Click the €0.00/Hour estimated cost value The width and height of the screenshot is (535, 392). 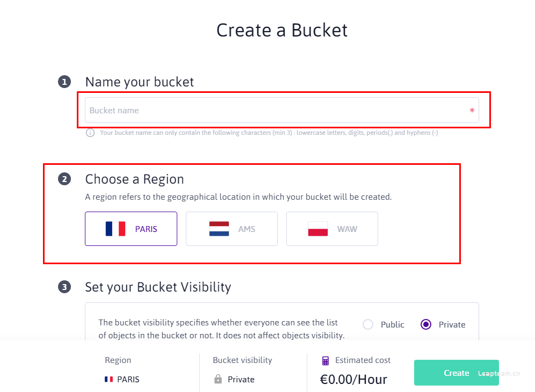tap(353, 379)
